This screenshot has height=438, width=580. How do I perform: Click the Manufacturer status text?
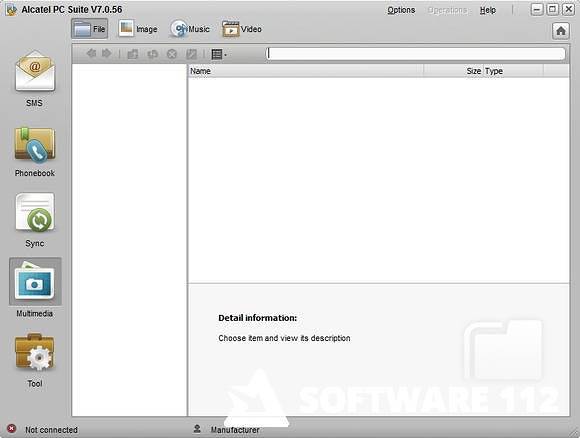coord(235,430)
